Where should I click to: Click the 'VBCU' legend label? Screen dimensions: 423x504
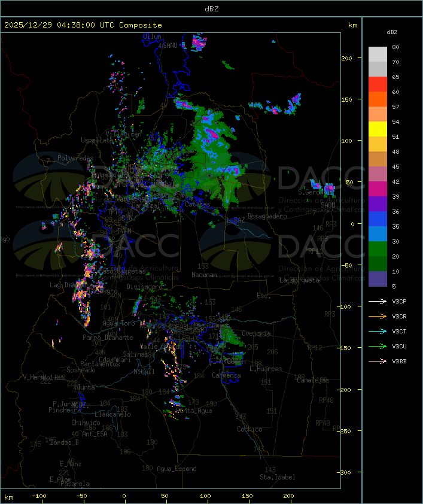point(399,346)
